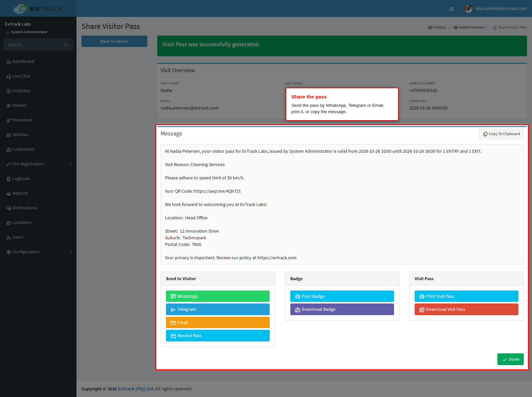Click Download Visit Pass button
The width and height of the screenshot is (532, 397).
point(466,309)
